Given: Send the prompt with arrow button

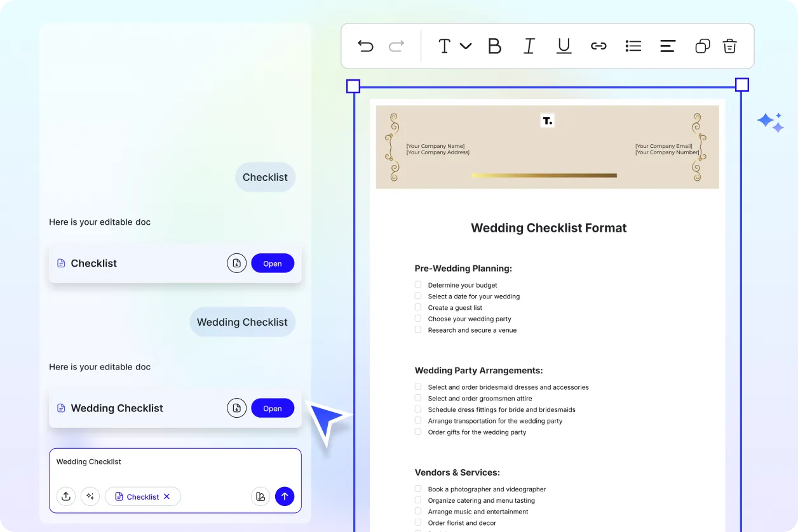Looking at the screenshot, I should coord(285,496).
